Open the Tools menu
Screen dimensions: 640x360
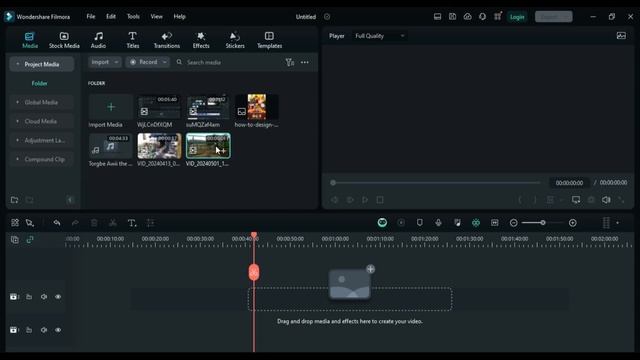click(x=133, y=17)
